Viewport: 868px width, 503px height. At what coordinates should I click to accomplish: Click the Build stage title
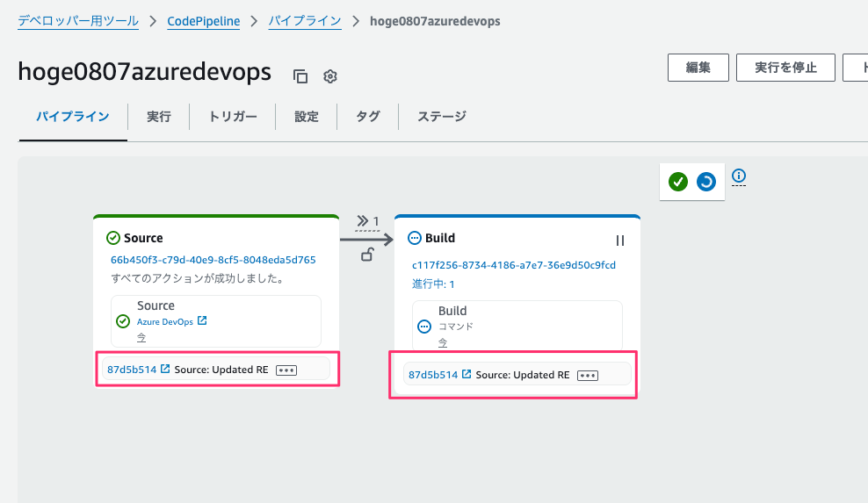tap(440, 238)
